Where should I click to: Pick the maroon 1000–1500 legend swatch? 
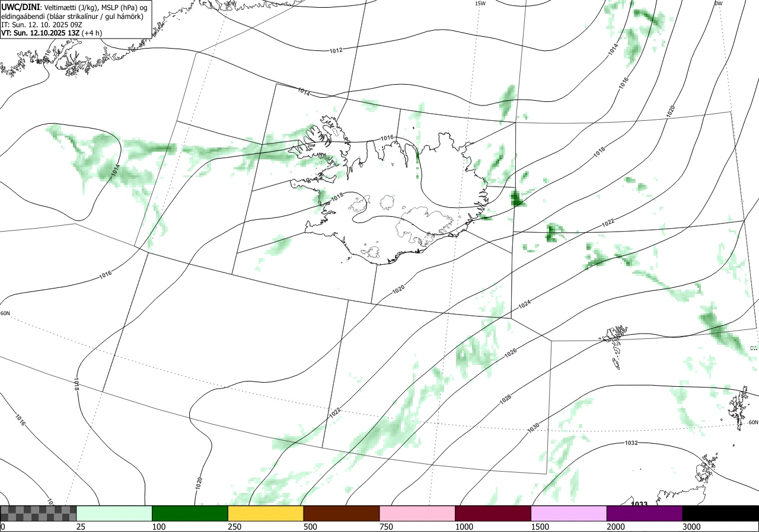[493, 513]
